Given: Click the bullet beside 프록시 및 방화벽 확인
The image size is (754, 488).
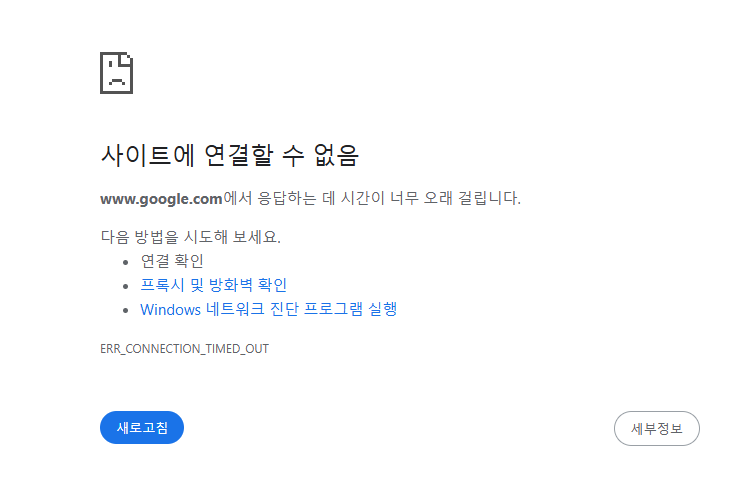Looking at the screenshot, I should pos(126,286).
